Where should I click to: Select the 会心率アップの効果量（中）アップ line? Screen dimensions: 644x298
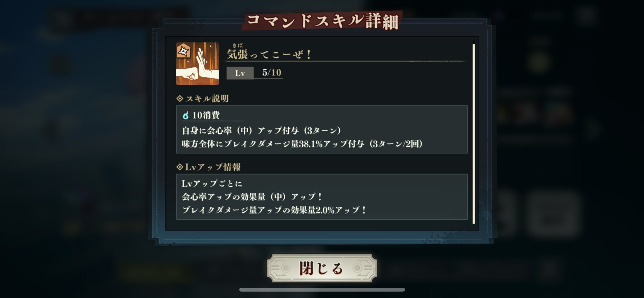click(x=252, y=197)
